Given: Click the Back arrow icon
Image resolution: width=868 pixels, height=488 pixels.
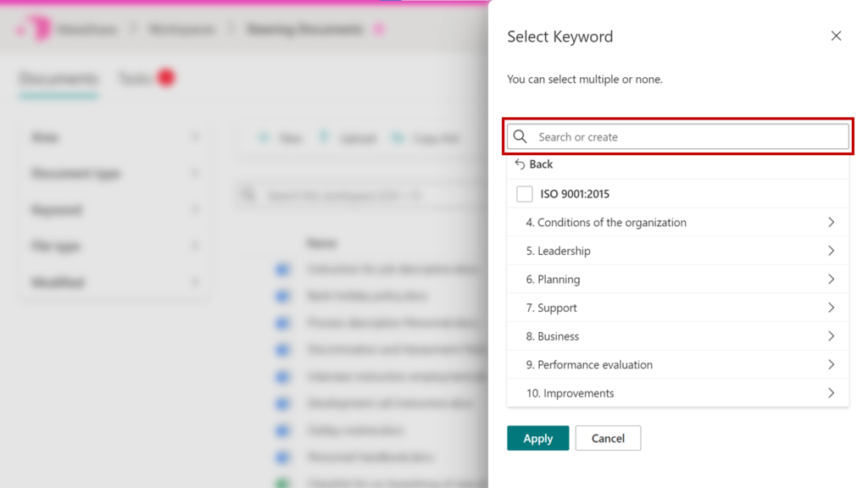Looking at the screenshot, I should (520, 164).
